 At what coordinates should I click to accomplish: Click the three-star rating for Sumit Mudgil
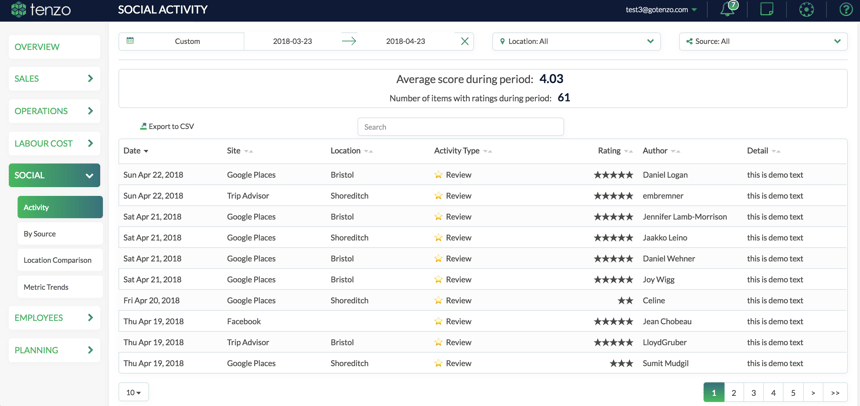(621, 363)
